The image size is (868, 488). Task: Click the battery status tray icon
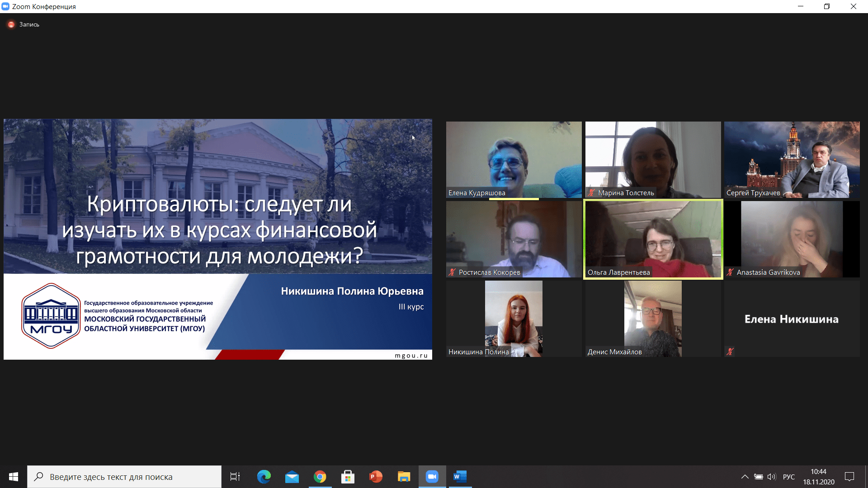tap(759, 477)
